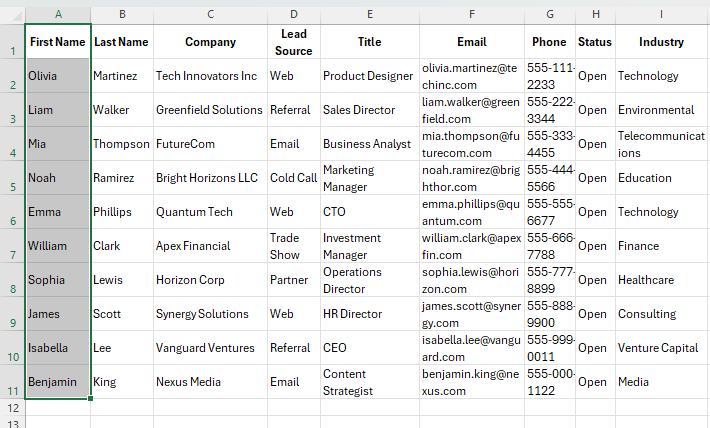The height and width of the screenshot is (428, 710).
Task: Select column F header
Action: click(x=471, y=14)
